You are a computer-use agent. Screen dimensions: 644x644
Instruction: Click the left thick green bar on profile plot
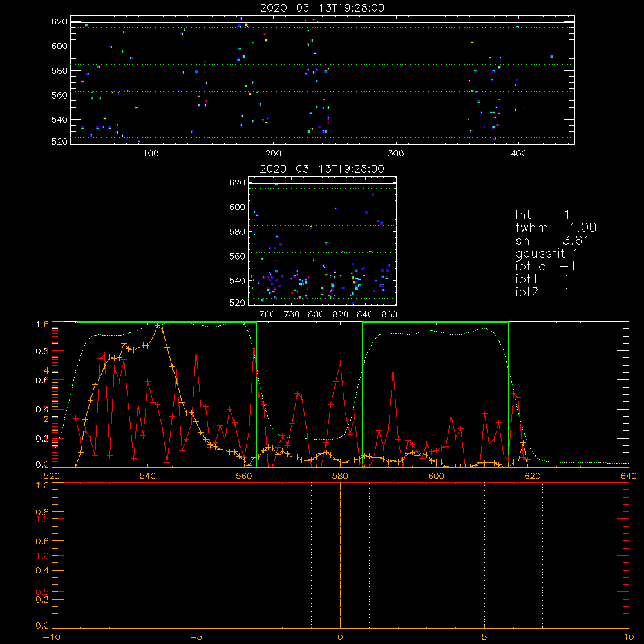tap(167, 322)
